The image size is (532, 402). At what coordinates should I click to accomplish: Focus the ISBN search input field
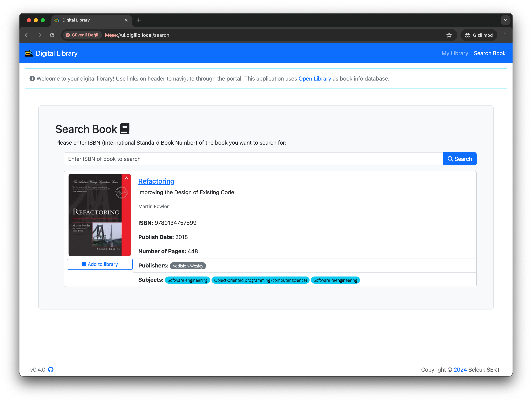pos(253,159)
